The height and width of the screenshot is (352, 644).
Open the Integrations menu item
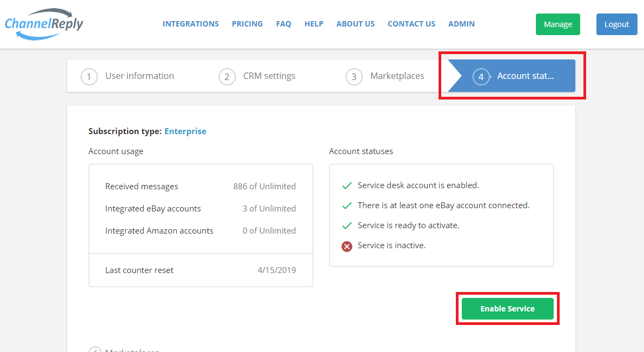(x=191, y=24)
